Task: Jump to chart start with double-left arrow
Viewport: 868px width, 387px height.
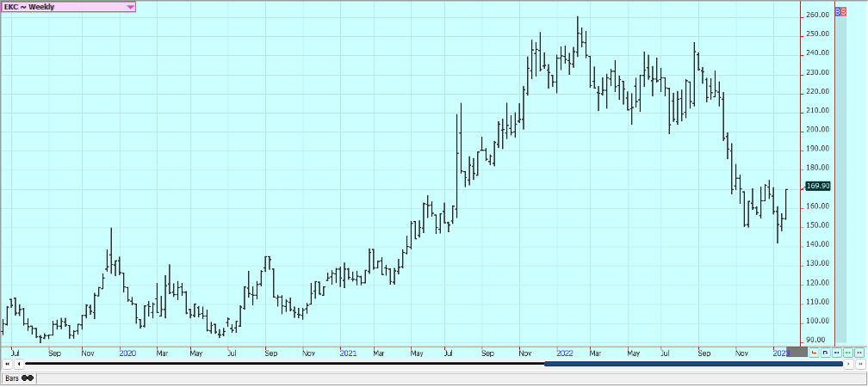Action: [x=7, y=364]
